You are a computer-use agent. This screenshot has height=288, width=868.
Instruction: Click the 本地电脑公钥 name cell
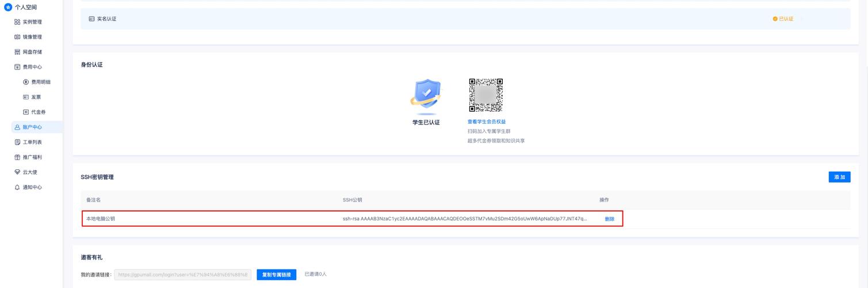click(101, 219)
